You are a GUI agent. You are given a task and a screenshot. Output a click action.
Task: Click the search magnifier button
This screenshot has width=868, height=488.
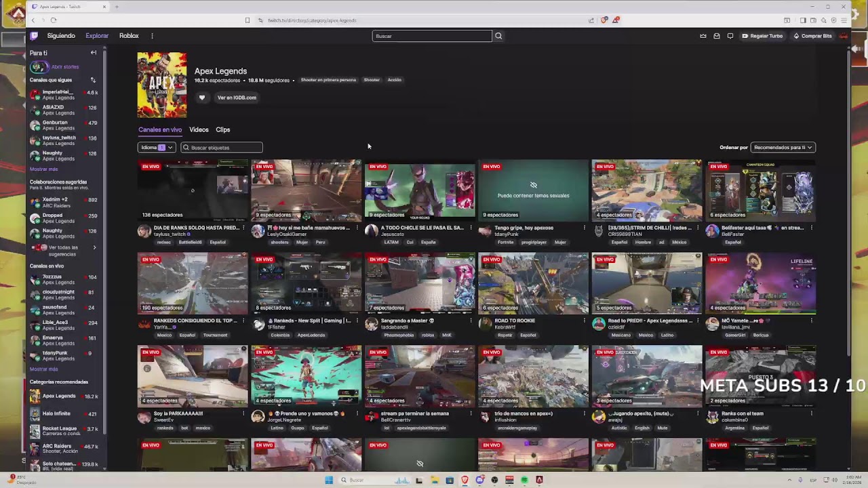(x=498, y=36)
